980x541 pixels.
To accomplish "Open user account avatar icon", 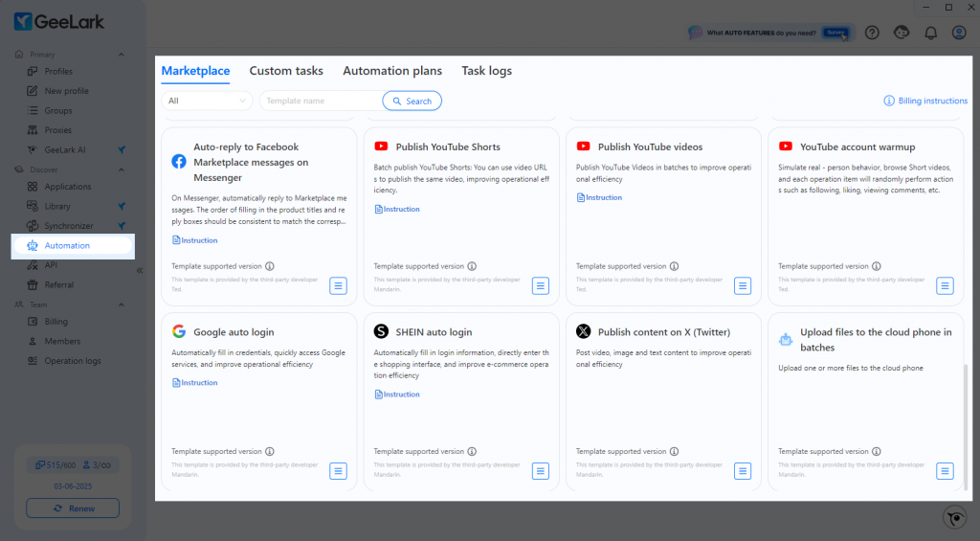I will point(959,33).
